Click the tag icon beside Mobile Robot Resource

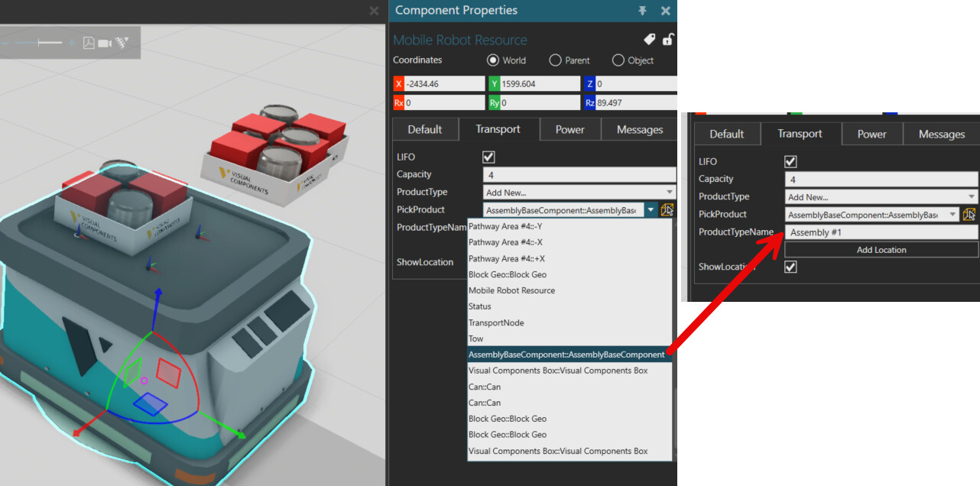(x=649, y=40)
